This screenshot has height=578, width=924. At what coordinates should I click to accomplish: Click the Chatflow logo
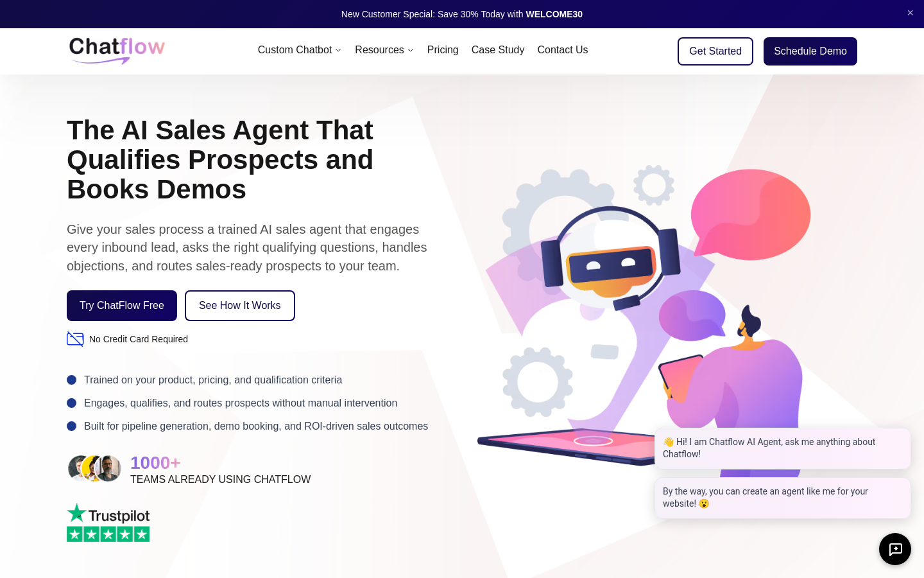point(117,51)
